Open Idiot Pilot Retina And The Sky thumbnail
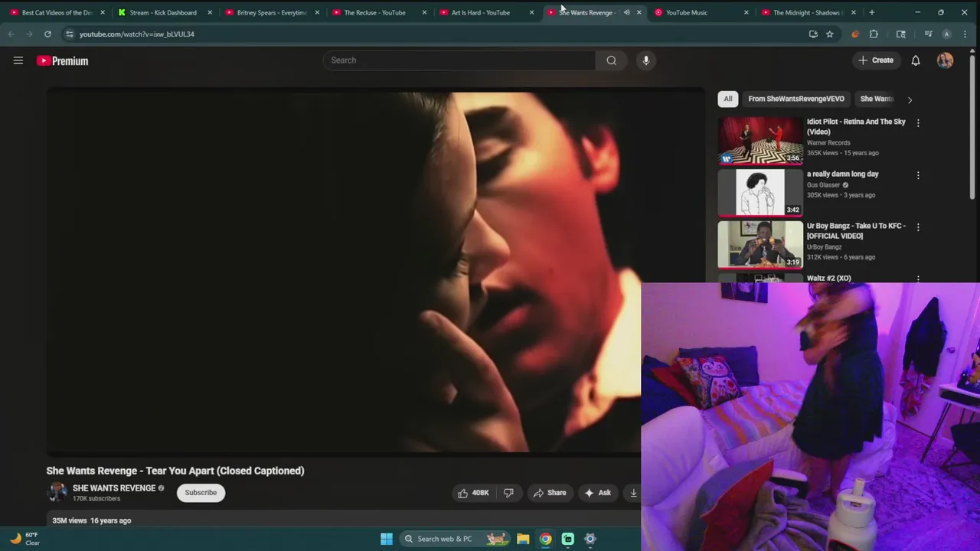980x551 pixels. tap(760, 140)
